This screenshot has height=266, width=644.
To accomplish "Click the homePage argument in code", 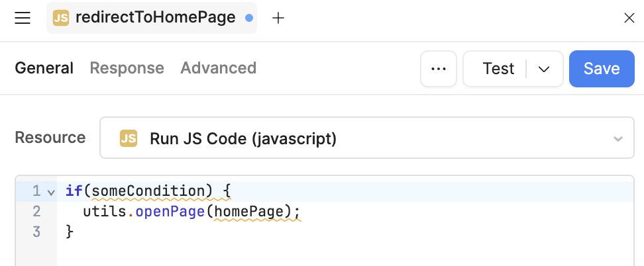I will click(254, 212).
